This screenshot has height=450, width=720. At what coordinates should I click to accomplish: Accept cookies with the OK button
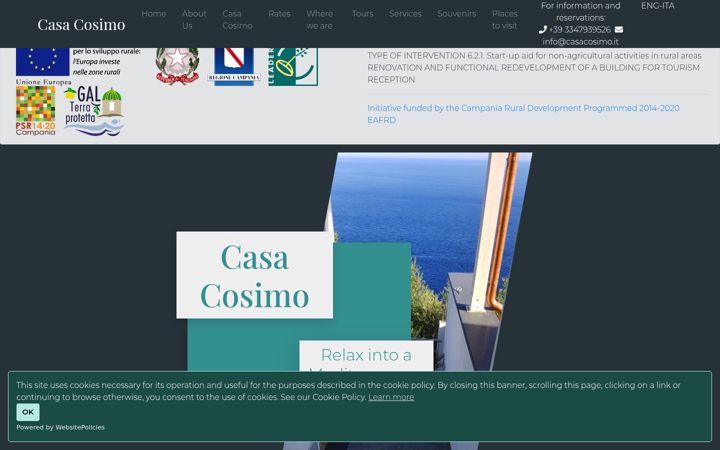coord(28,412)
